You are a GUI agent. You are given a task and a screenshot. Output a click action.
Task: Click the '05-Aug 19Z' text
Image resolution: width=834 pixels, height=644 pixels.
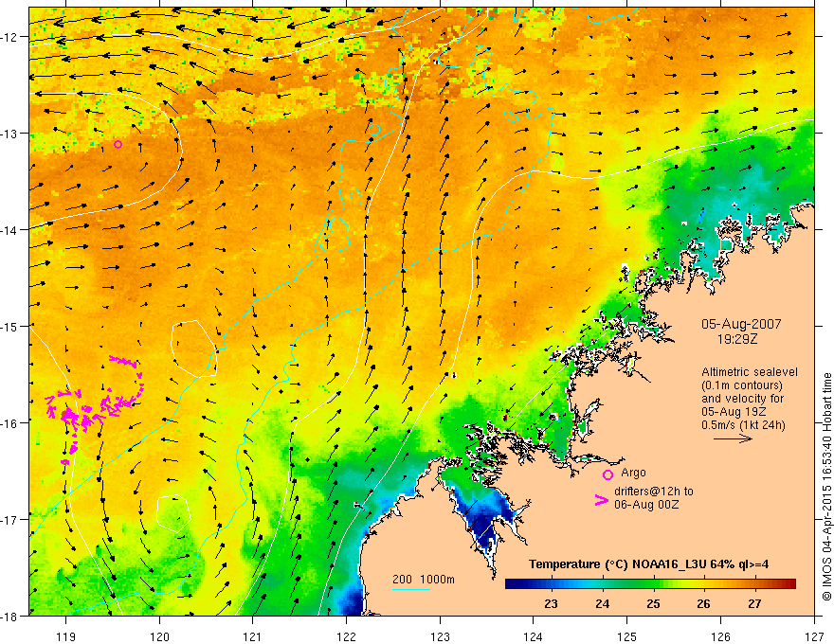click(732, 411)
